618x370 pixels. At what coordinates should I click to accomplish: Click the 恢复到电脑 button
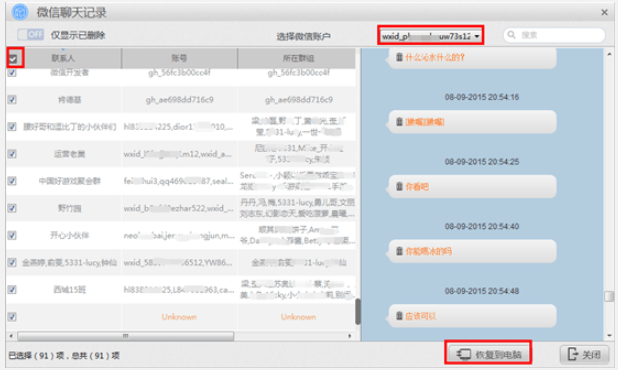(489, 354)
